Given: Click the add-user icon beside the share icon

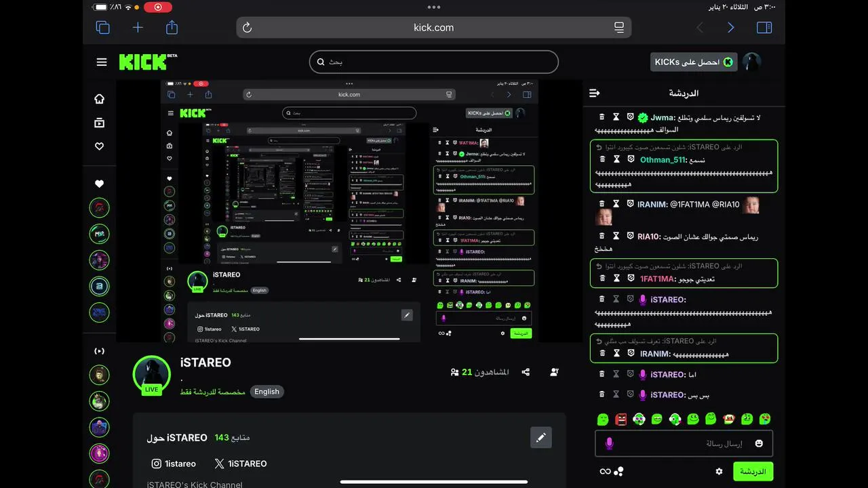Looking at the screenshot, I should click(555, 372).
